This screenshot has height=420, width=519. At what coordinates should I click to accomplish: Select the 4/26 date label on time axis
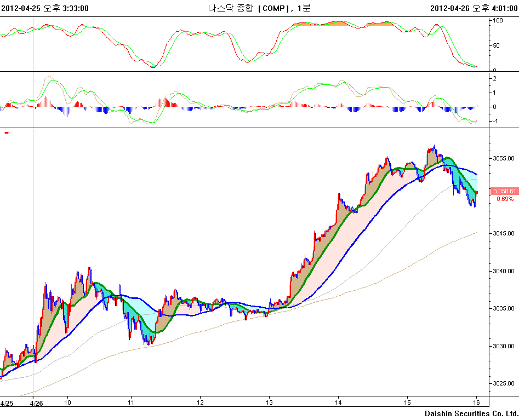pos(36,403)
